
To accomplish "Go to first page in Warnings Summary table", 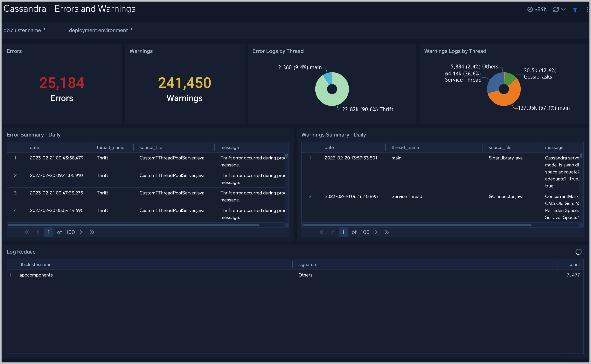I will 322,232.
